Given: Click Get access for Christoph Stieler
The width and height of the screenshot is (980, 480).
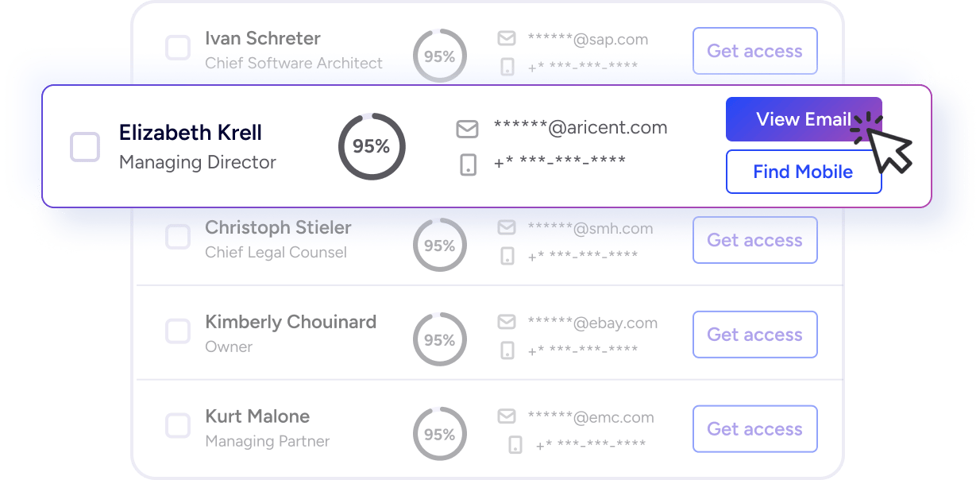Looking at the screenshot, I should point(754,240).
